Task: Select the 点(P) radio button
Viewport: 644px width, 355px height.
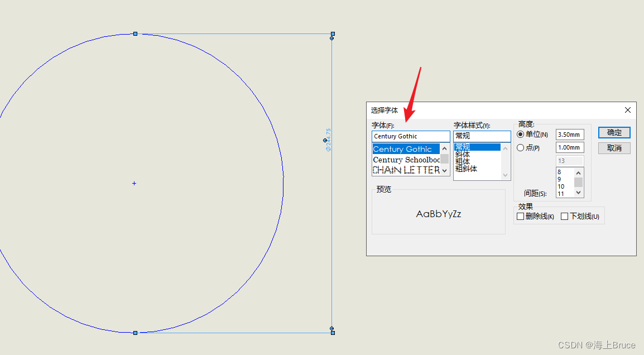Action: point(520,147)
